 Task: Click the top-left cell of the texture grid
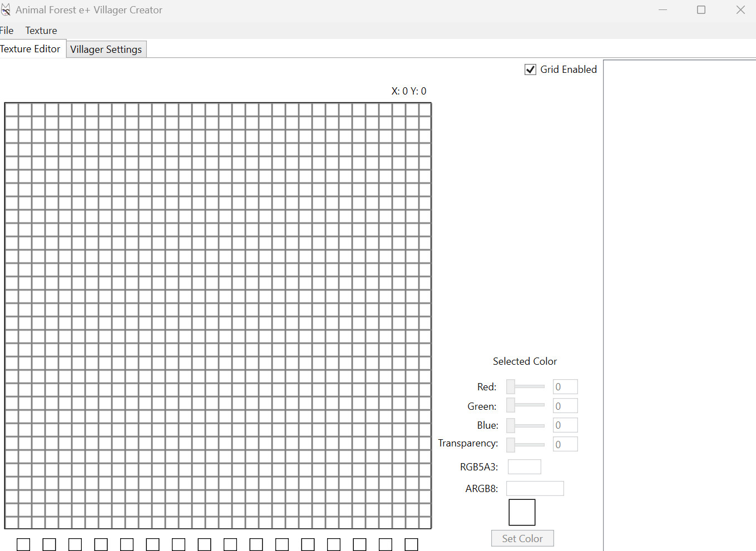point(12,110)
